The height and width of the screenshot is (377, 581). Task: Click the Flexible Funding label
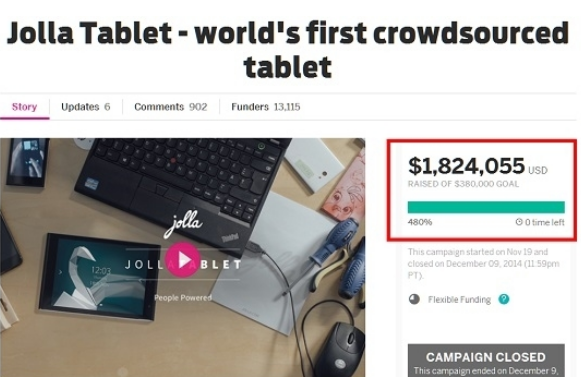459,300
